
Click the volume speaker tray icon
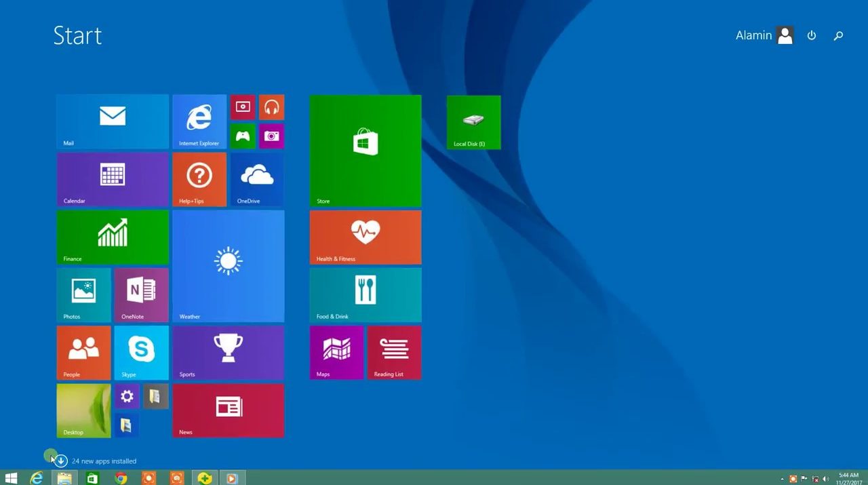(825, 479)
